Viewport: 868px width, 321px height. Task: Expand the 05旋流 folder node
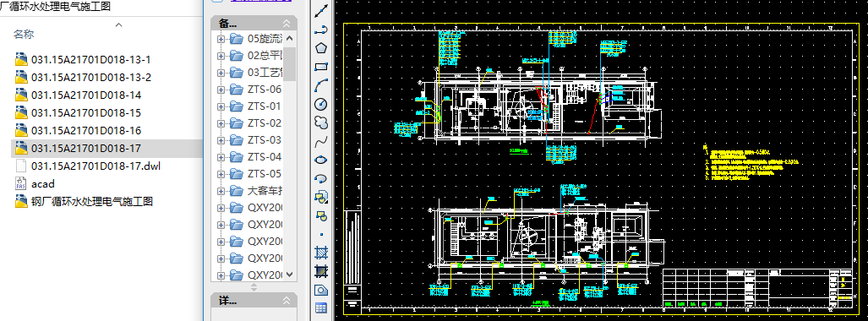[221, 39]
